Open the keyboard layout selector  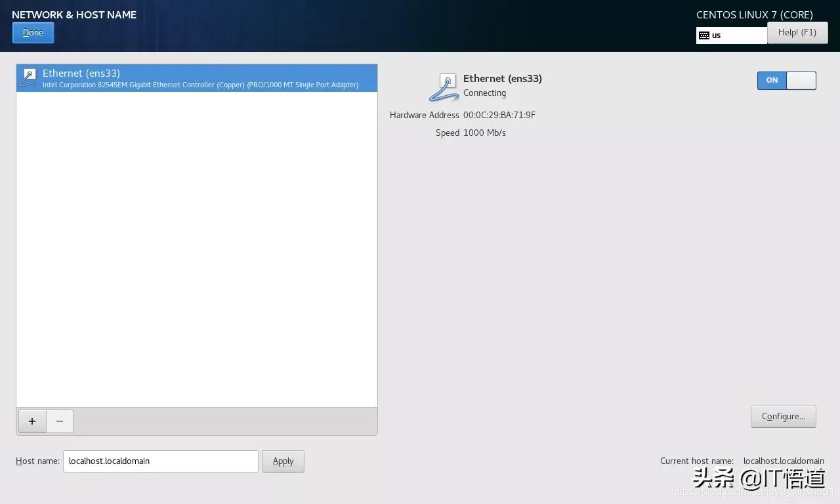click(730, 35)
